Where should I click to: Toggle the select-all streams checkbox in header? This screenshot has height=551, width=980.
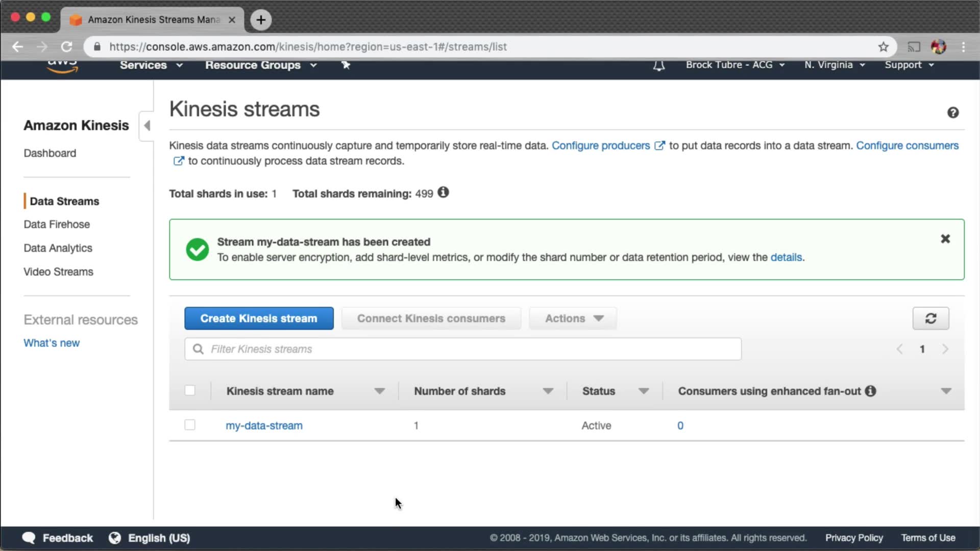pos(190,391)
